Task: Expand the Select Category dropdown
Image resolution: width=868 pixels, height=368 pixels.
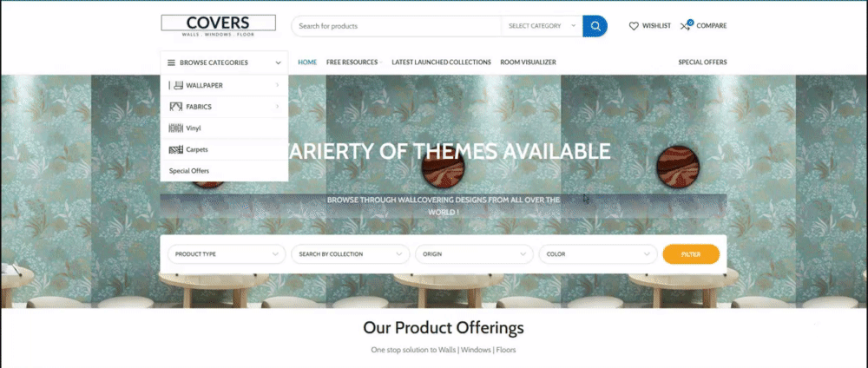Action: tap(542, 26)
